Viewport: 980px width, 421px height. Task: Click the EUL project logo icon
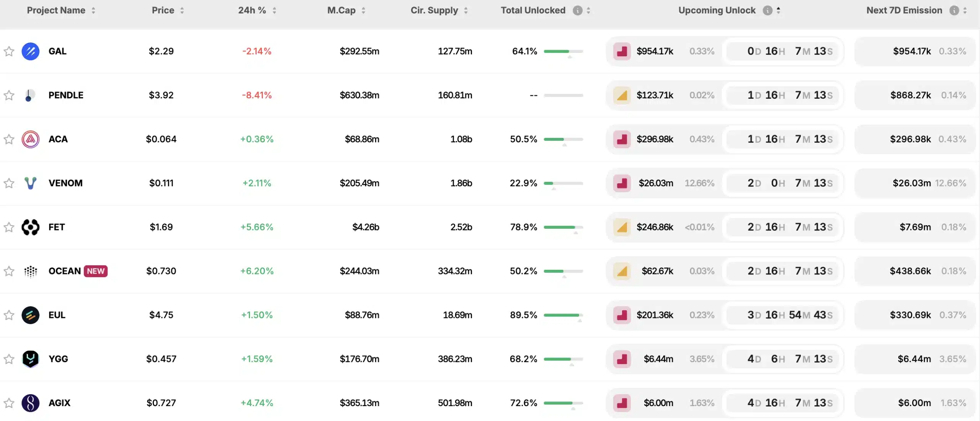(31, 315)
